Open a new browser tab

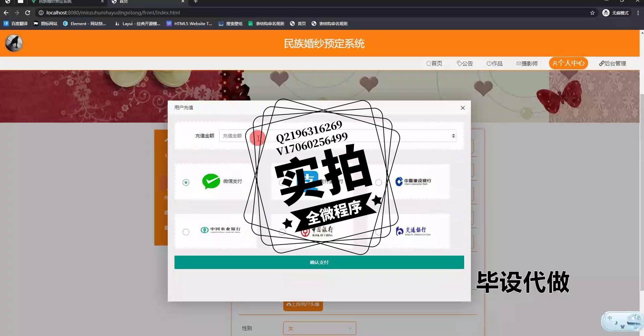[x=196, y=2]
